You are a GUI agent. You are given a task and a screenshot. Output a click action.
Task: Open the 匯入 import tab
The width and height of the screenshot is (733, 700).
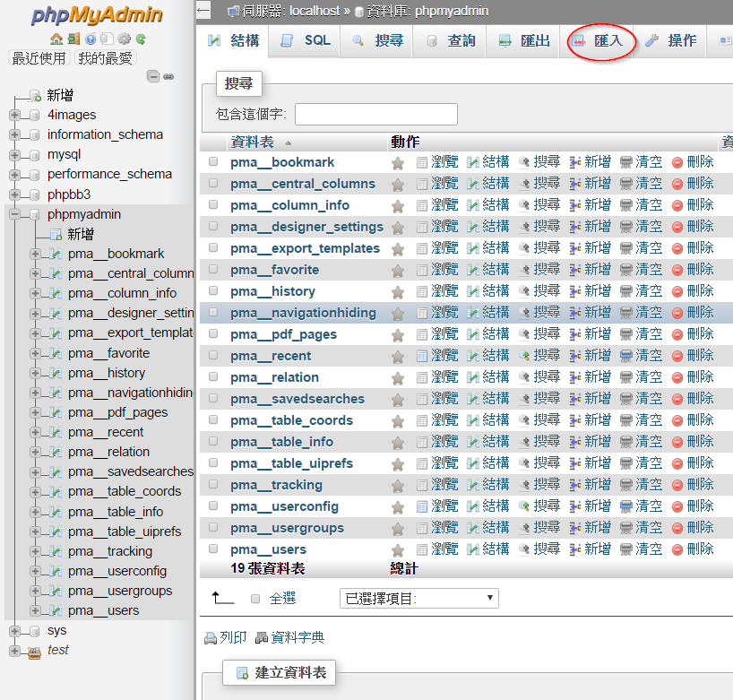point(600,41)
